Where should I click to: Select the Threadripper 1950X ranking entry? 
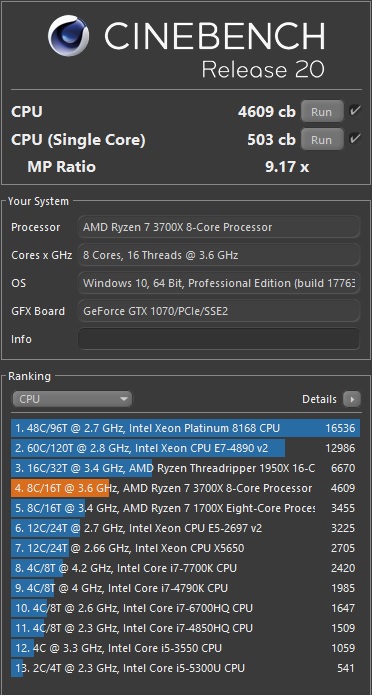point(186,468)
